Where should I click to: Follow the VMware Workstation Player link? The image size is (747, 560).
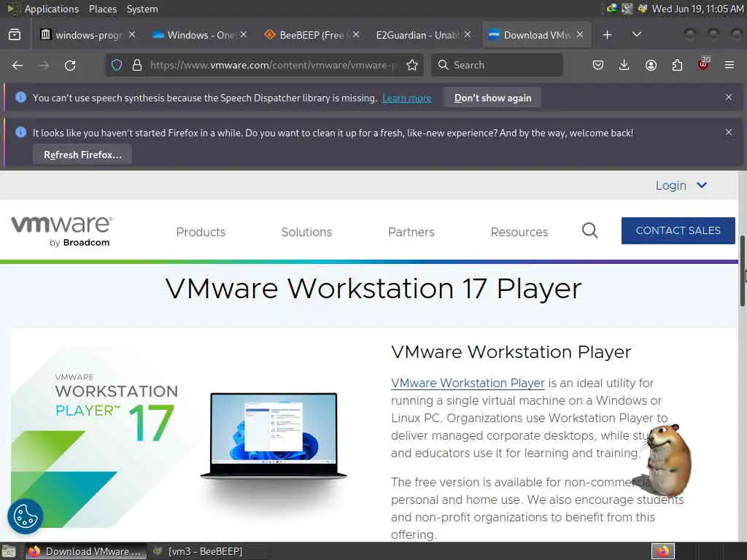click(x=468, y=383)
